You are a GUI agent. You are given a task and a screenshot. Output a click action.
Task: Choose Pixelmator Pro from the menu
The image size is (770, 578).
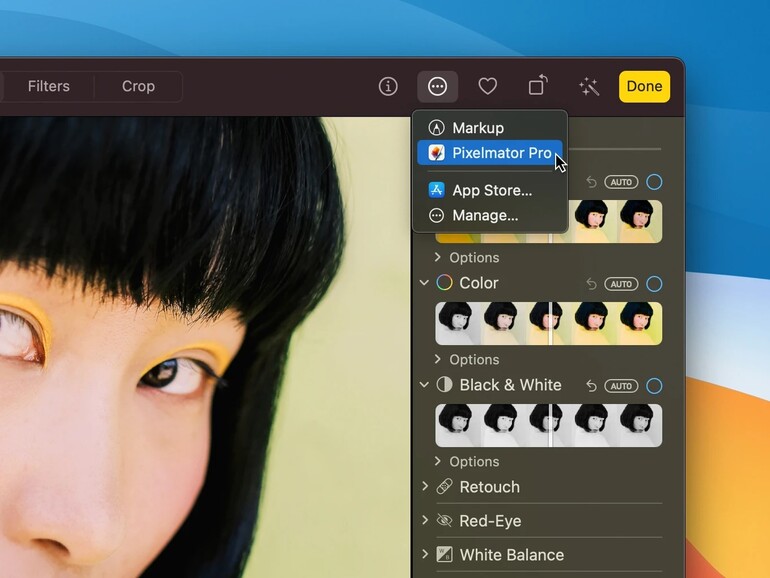490,153
